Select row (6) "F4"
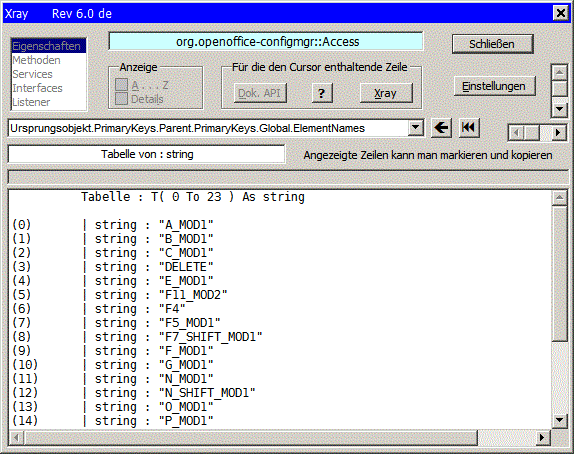This screenshot has height=454, width=574. pos(280,309)
